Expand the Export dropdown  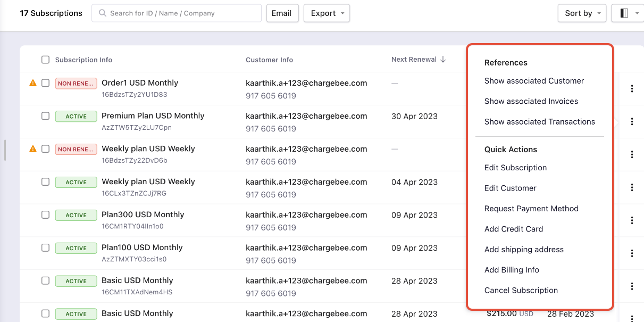pos(327,13)
